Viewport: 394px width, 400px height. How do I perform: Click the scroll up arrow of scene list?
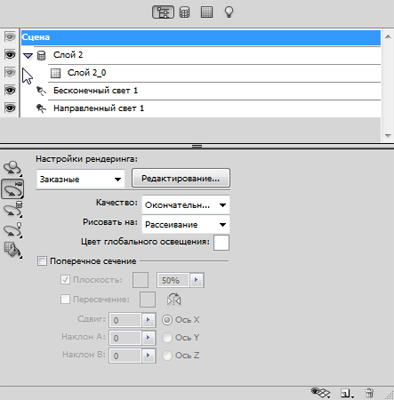click(x=388, y=37)
